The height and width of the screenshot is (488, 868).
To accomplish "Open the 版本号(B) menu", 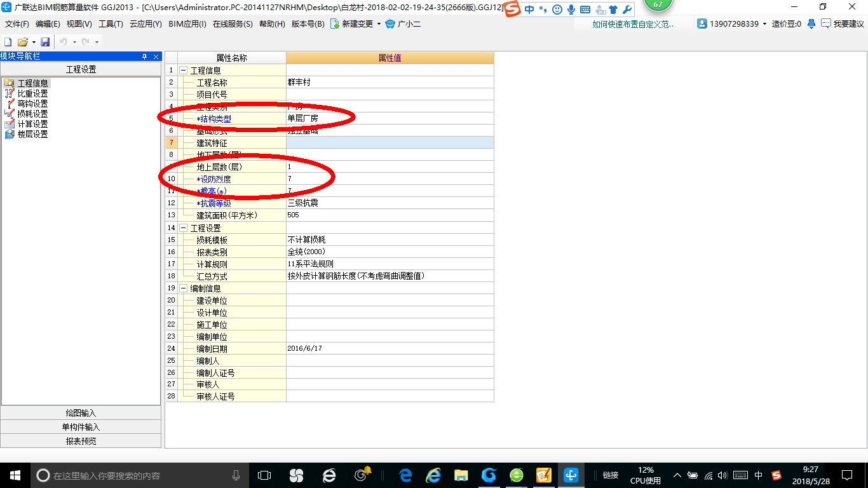I will (308, 24).
